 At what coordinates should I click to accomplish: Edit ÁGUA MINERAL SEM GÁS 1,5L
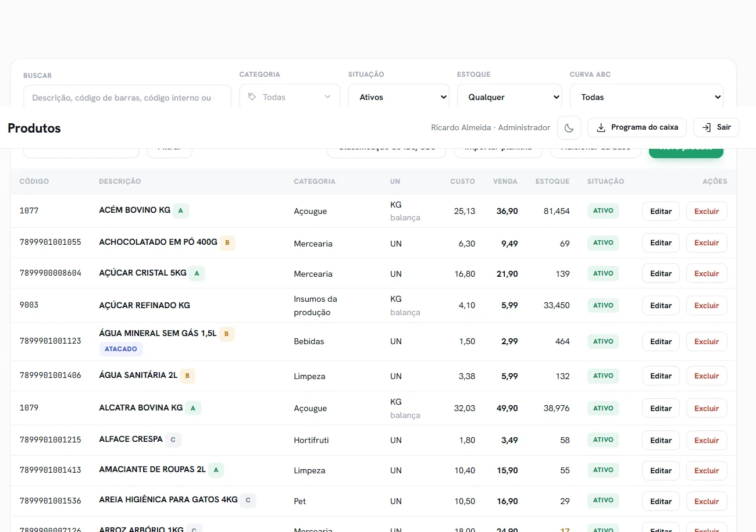coord(661,341)
